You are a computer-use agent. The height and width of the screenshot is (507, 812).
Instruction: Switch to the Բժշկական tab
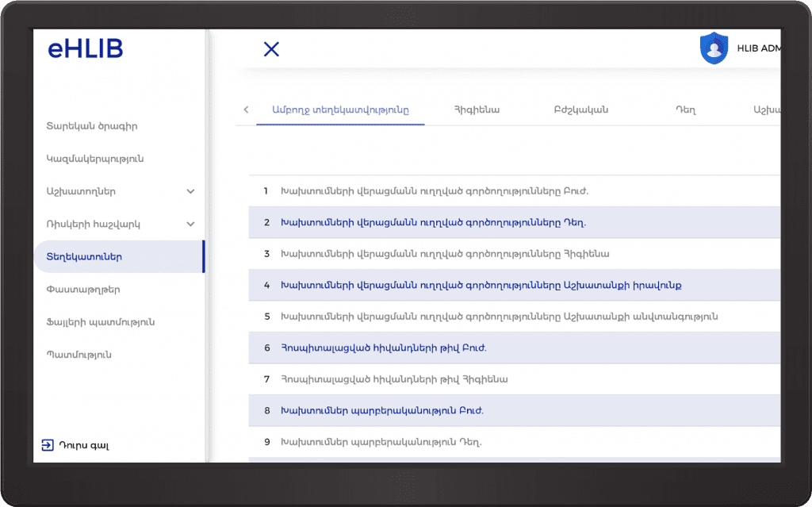(581, 110)
